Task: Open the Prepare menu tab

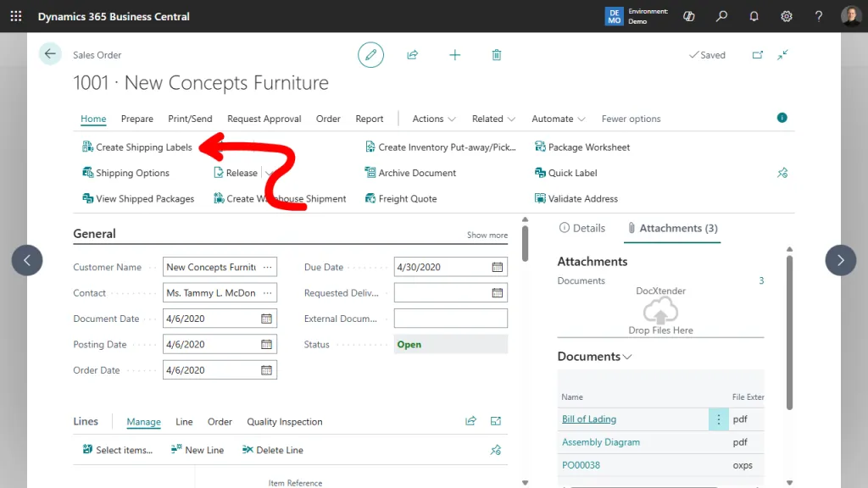Action: coord(136,119)
